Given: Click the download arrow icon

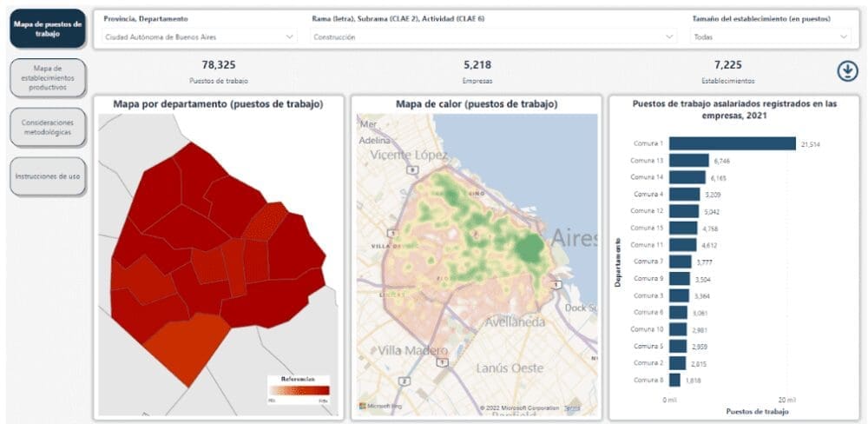Looking at the screenshot, I should coord(847,72).
